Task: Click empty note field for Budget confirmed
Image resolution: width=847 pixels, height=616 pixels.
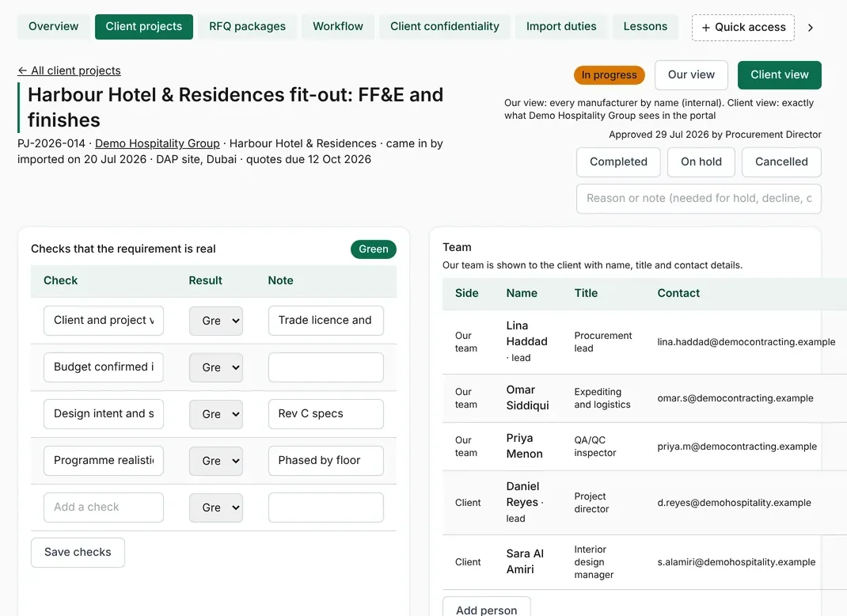Action: pyautogui.click(x=325, y=367)
